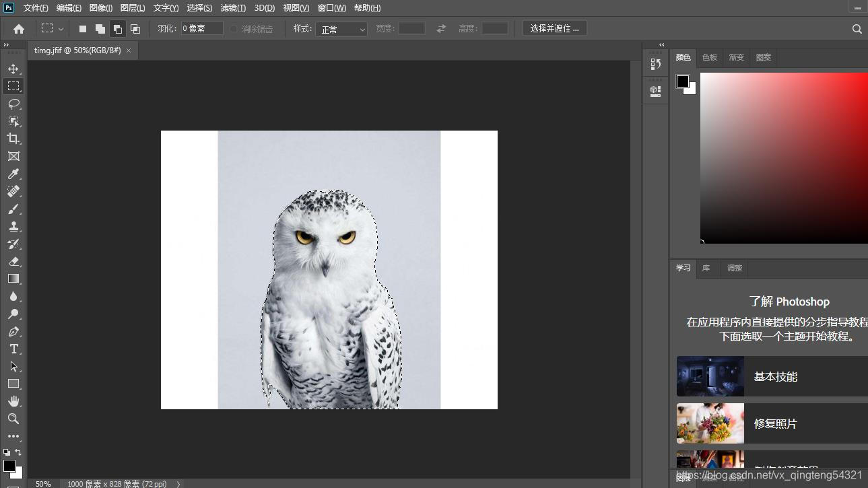Activate the Hand tool

(x=13, y=401)
